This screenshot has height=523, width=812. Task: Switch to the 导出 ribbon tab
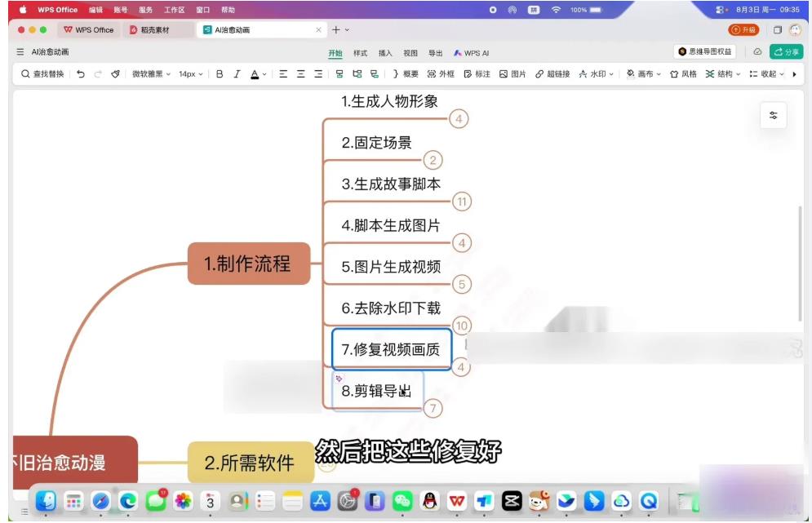point(436,53)
